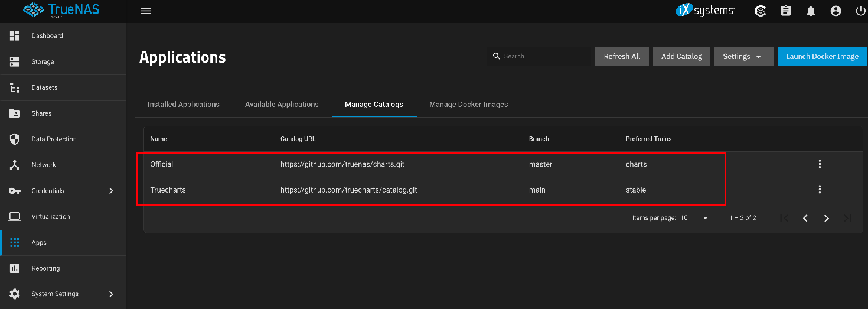Open the Jobs clipboard icon
868x309 pixels.
(786, 11)
